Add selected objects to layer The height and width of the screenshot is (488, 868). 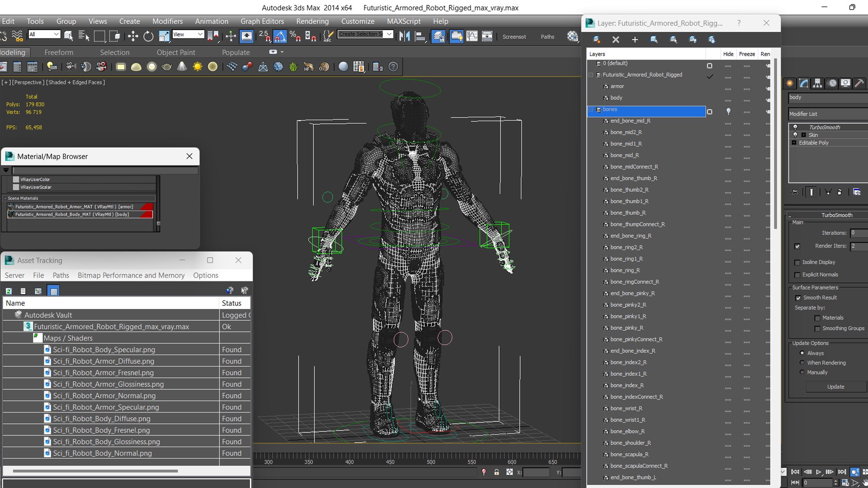click(635, 40)
